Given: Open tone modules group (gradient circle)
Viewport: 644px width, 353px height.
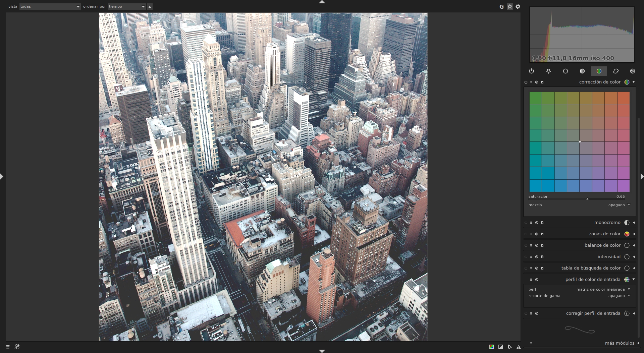Looking at the screenshot, I should (582, 71).
